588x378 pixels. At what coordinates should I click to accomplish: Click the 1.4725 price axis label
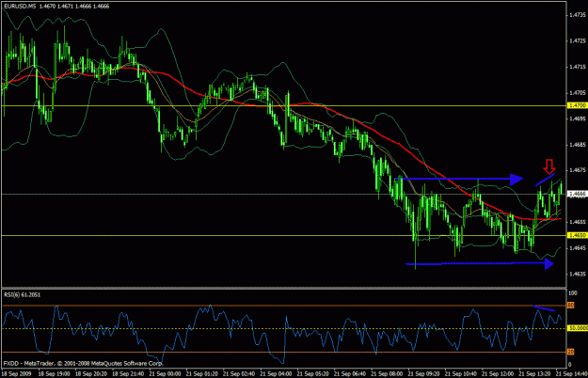click(578, 40)
